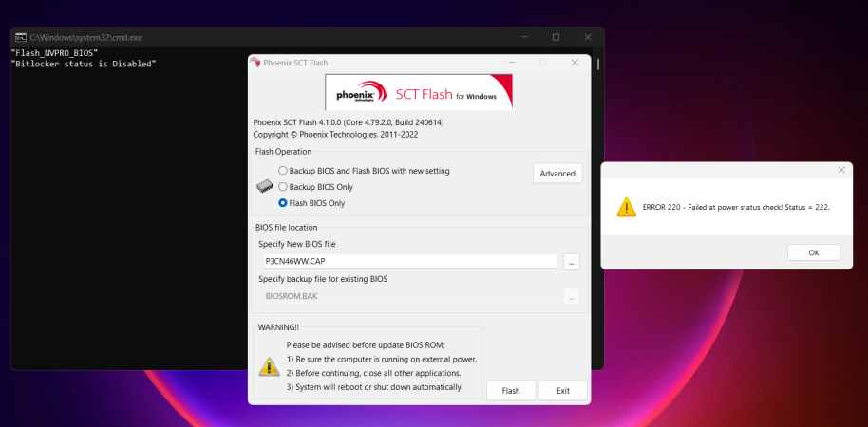Click the disabled BIOSROM.BAK backup field

[410, 296]
